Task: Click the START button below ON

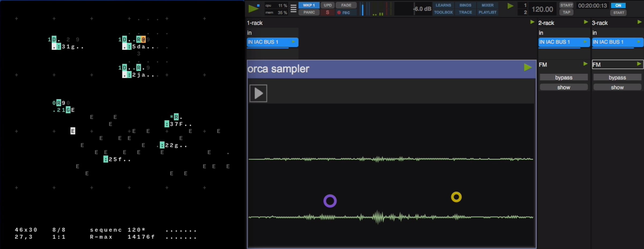Action: (x=619, y=12)
